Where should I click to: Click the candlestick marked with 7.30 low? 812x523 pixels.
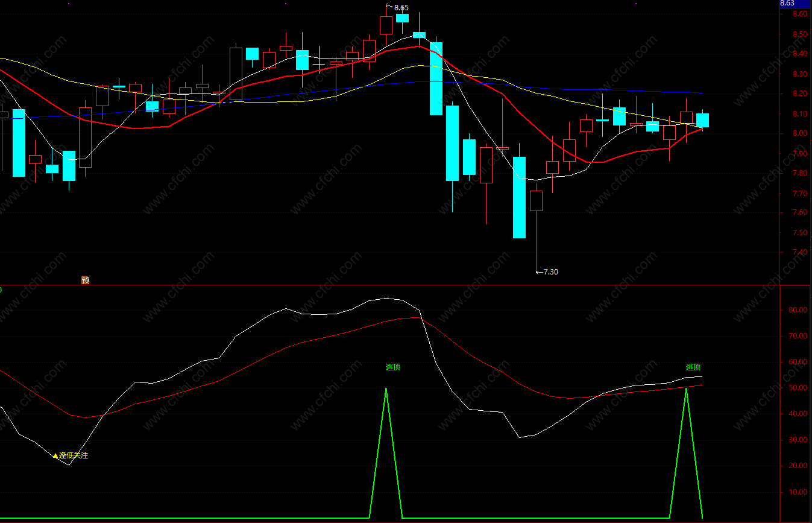pos(536,201)
